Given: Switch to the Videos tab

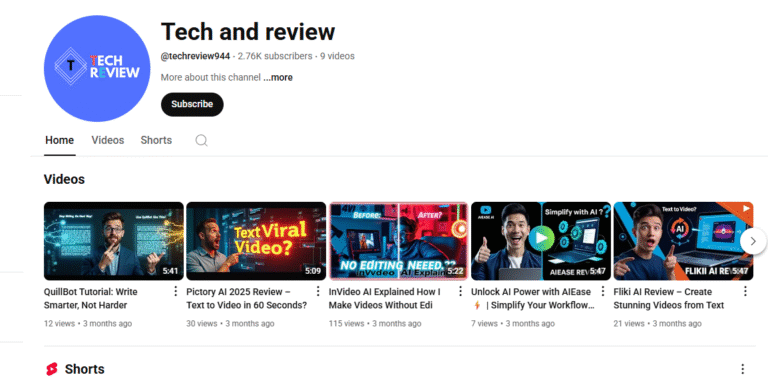Looking at the screenshot, I should click(x=108, y=141).
